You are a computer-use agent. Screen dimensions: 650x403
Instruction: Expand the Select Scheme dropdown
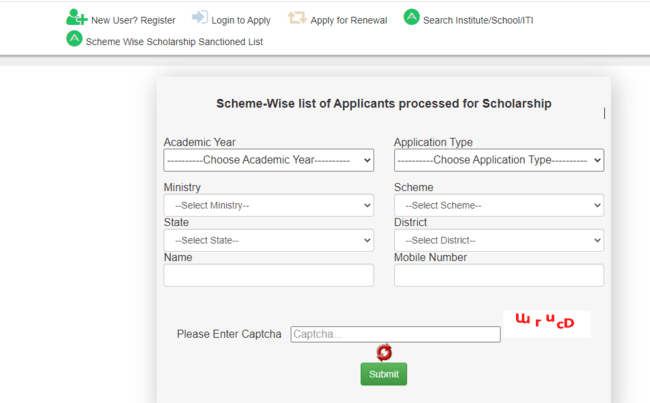click(x=498, y=205)
